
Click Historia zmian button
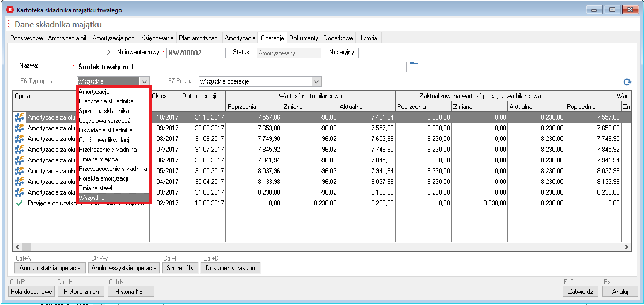(x=81, y=292)
